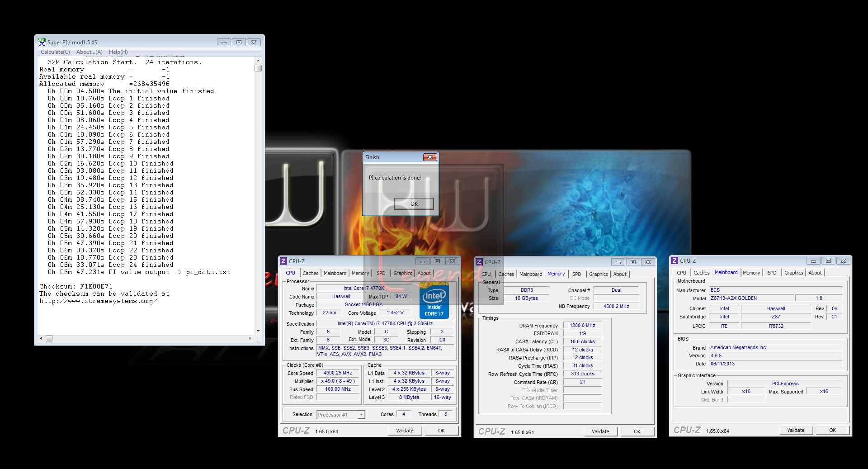Click the http://www.xtremesystems.org/ text in Super PI

98,301
